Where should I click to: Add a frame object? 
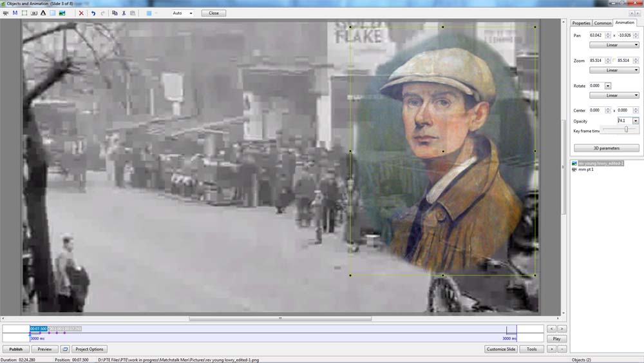tap(24, 13)
